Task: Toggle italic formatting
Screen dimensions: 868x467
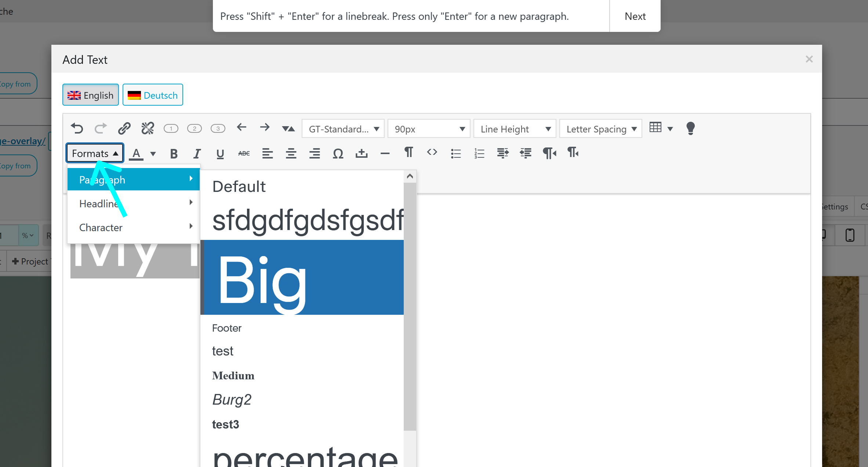Action: click(x=197, y=153)
